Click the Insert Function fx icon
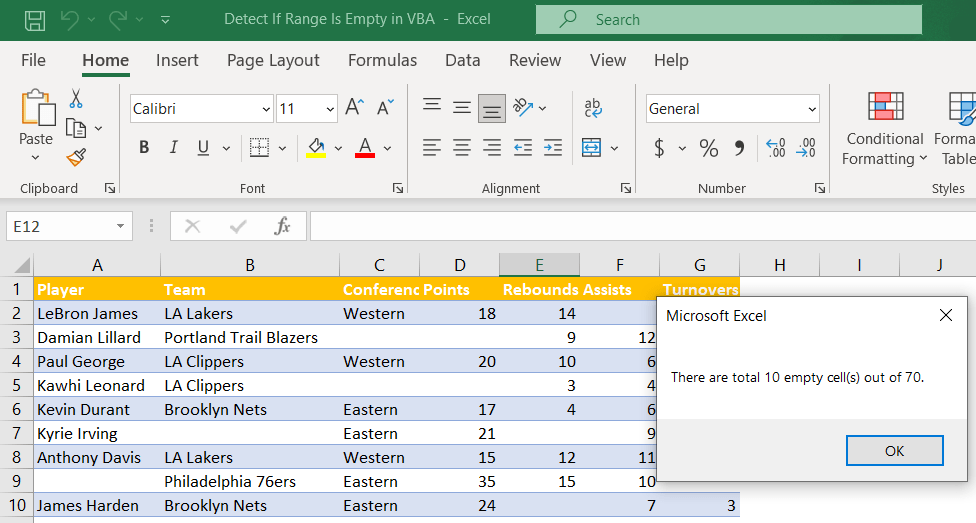This screenshot has height=523, width=976. (x=282, y=226)
